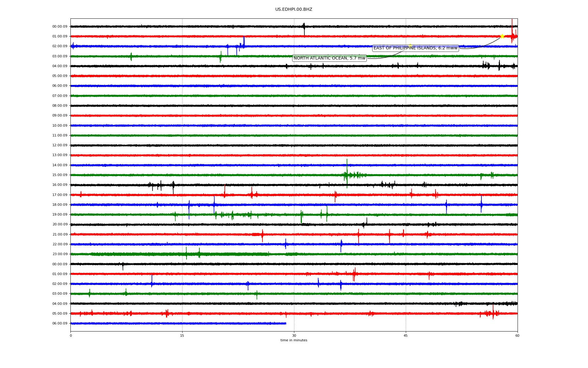This screenshot has height=368, width=588.
Task: Click the 08:00:09 trace time label
Action: [x=60, y=106]
